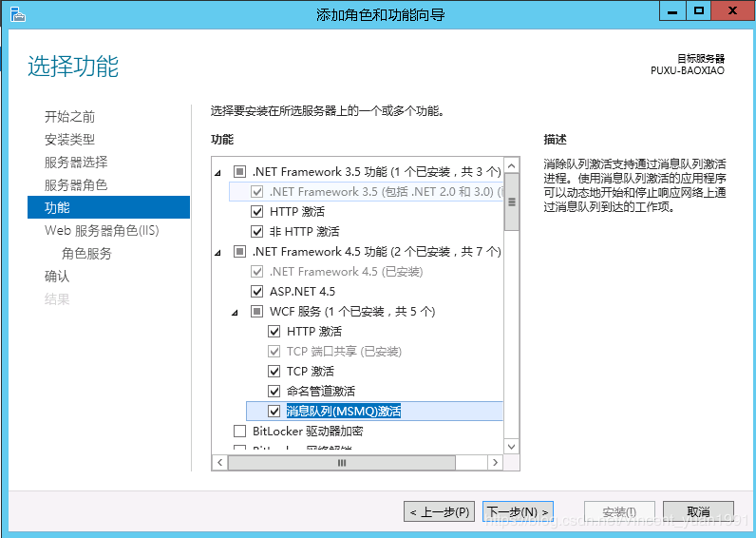Screen dimensions: 756x538
Task: Click 取消 button
Action: [x=698, y=511]
